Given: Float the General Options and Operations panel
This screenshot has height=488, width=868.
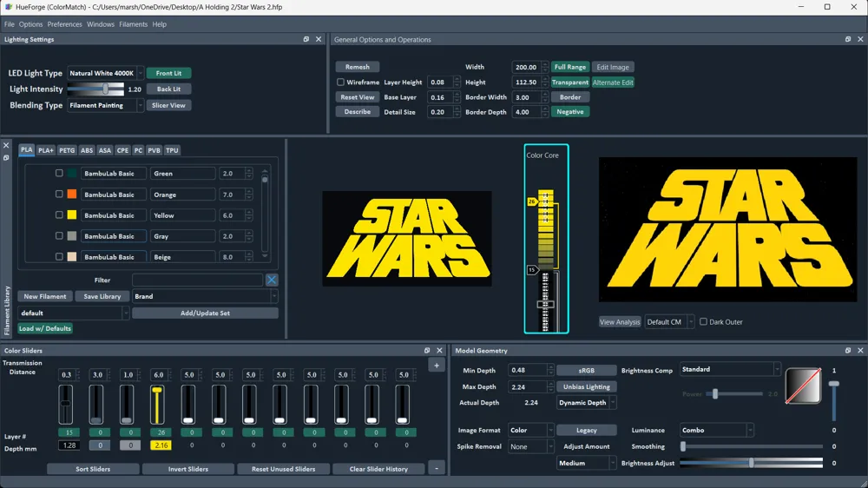Looking at the screenshot, I should (848, 39).
